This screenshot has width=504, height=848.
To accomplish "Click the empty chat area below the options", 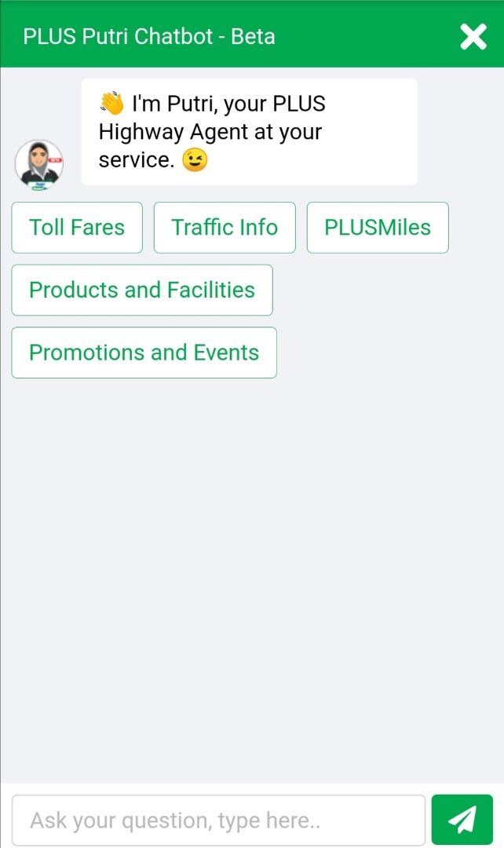I will coord(251,581).
